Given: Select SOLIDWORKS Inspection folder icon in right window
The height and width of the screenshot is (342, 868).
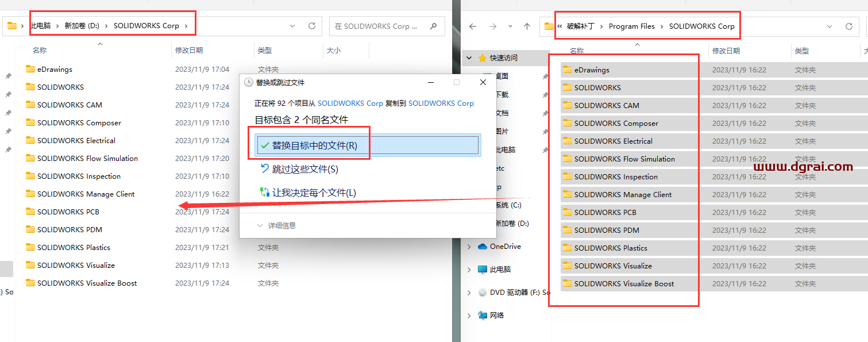Looking at the screenshot, I should pos(568,176).
